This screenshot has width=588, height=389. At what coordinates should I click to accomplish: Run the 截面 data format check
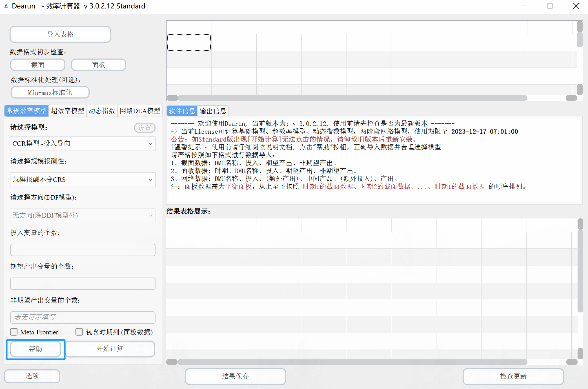click(38, 65)
